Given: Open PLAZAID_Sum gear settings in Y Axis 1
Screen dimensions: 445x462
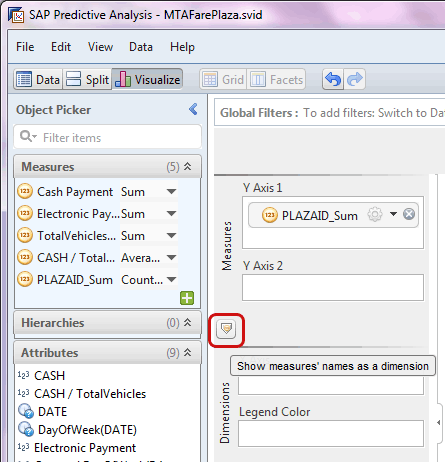Looking at the screenshot, I should point(375,214).
